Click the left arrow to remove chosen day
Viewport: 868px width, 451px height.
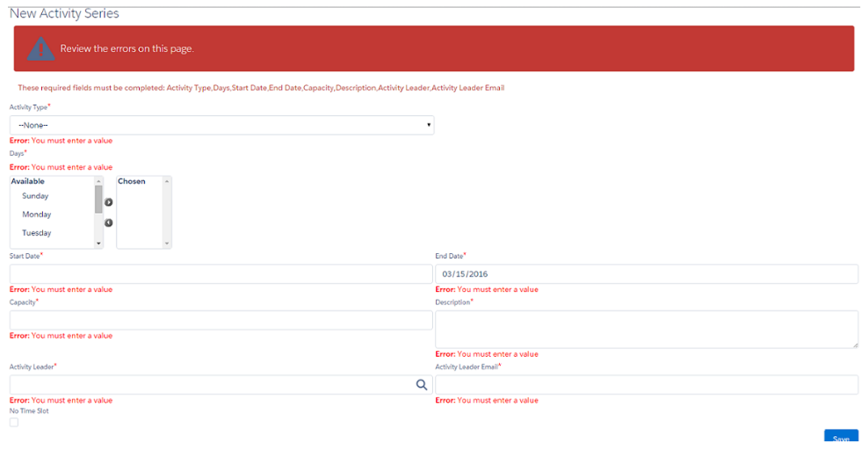pyautogui.click(x=109, y=222)
